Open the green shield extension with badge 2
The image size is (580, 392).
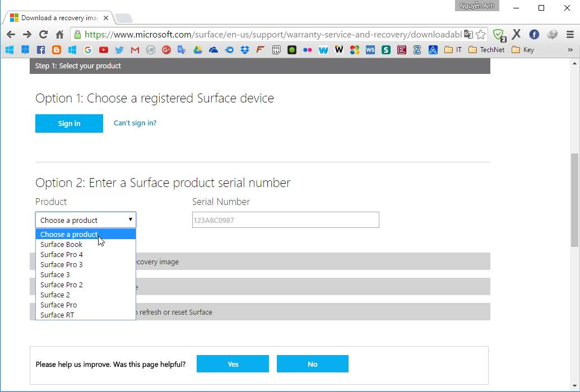click(499, 35)
